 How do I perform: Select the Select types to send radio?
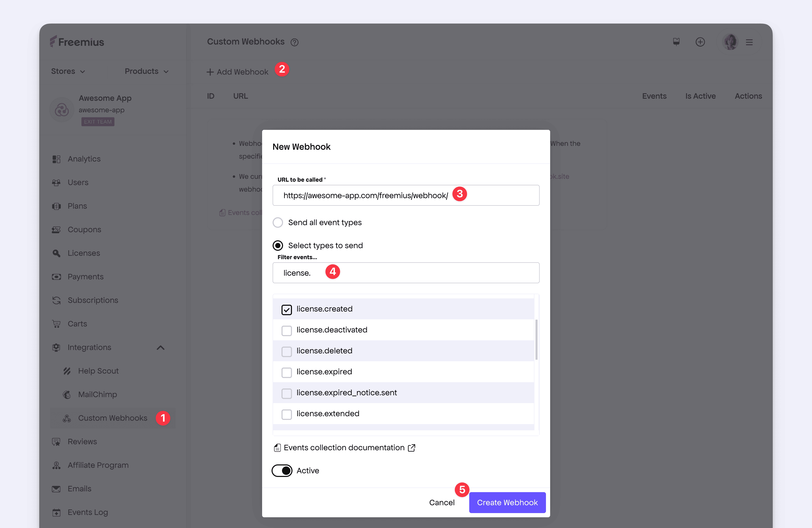pyautogui.click(x=278, y=246)
